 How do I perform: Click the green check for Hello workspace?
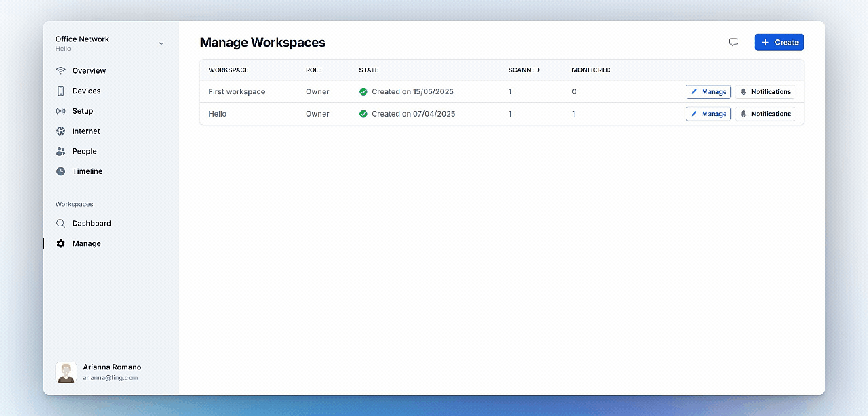click(363, 114)
